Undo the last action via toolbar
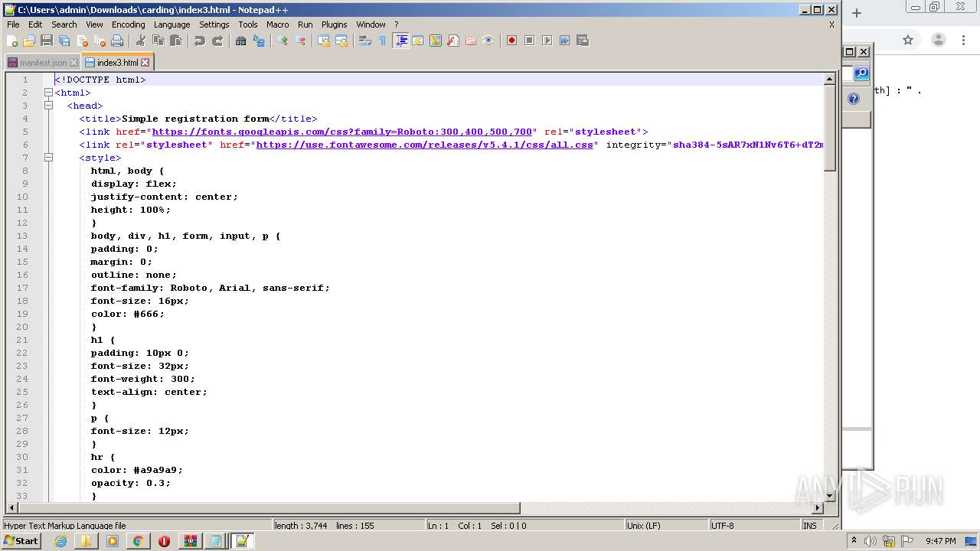Viewport: 980px width, 551px height. (199, 41)
